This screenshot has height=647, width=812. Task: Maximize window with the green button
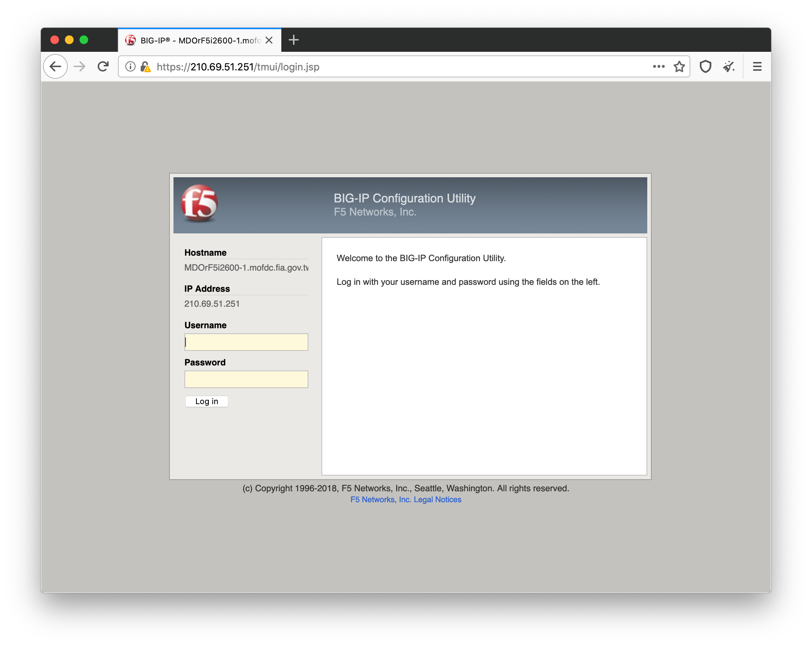coord(84,39)
